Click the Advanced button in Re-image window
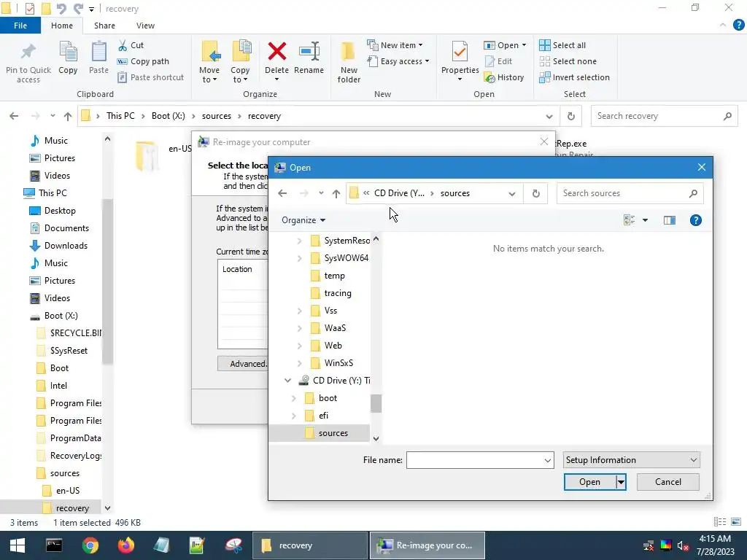Screen dimensions: 747x560 [243, 364]
